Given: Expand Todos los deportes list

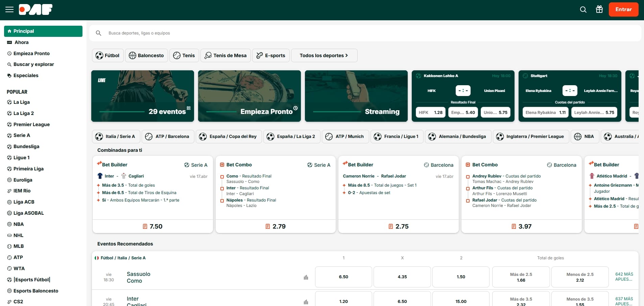Looking at the screenshot, I should [x=324, y=55].
